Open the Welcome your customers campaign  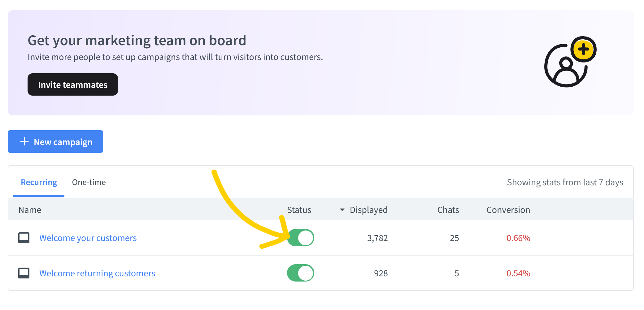tap(88, 238)
